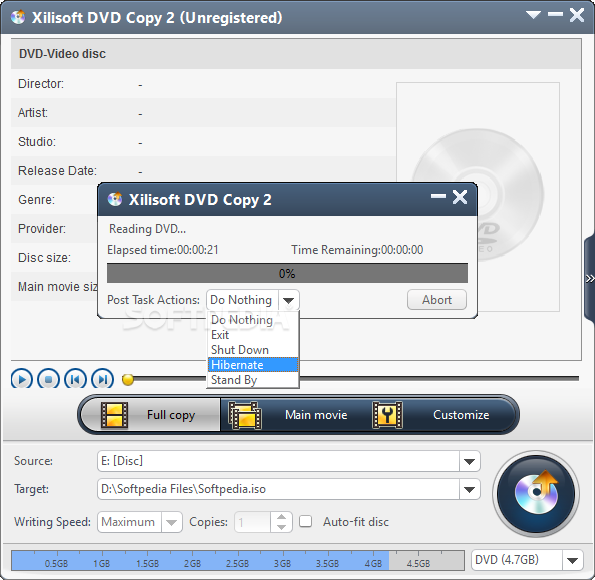Increase the Copies count

point(281,517)
